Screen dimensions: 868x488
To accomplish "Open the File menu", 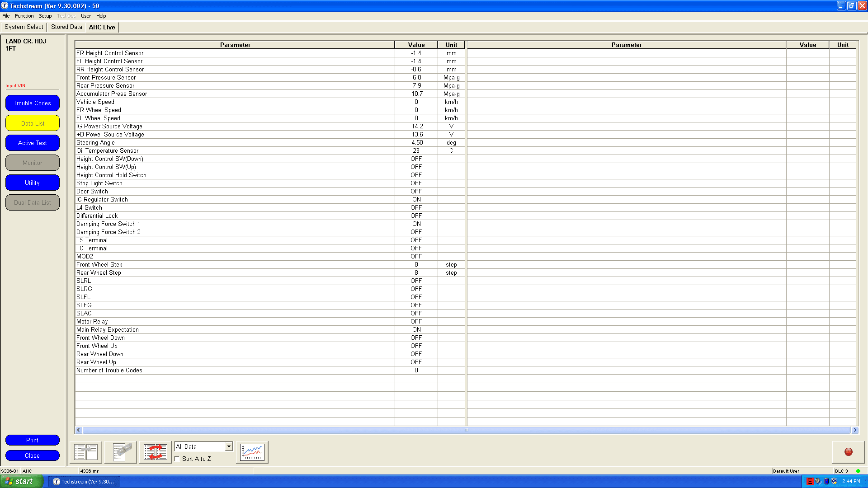I will (6, 16).
